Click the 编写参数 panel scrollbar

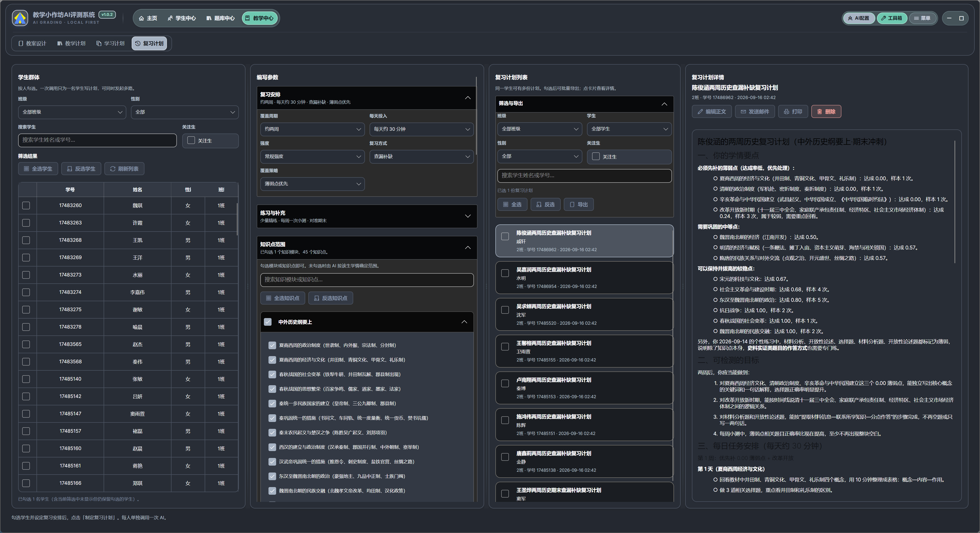(x=476, y=116)
